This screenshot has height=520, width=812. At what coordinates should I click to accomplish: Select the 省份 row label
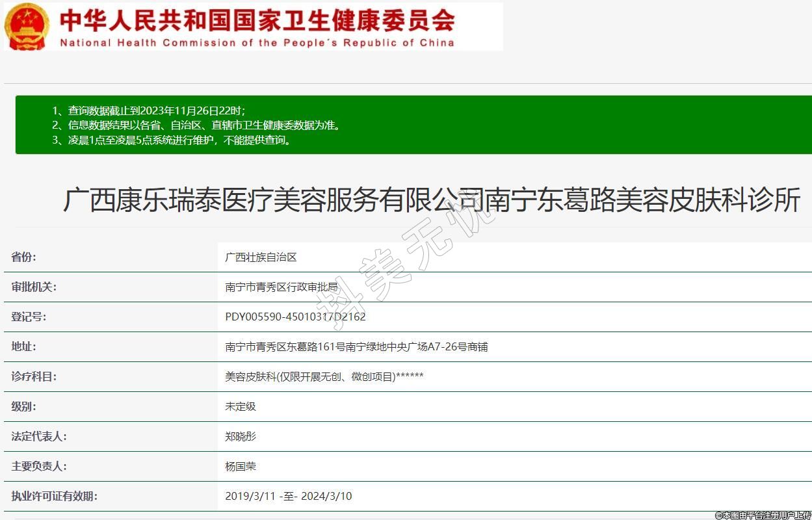click(24, 257)
